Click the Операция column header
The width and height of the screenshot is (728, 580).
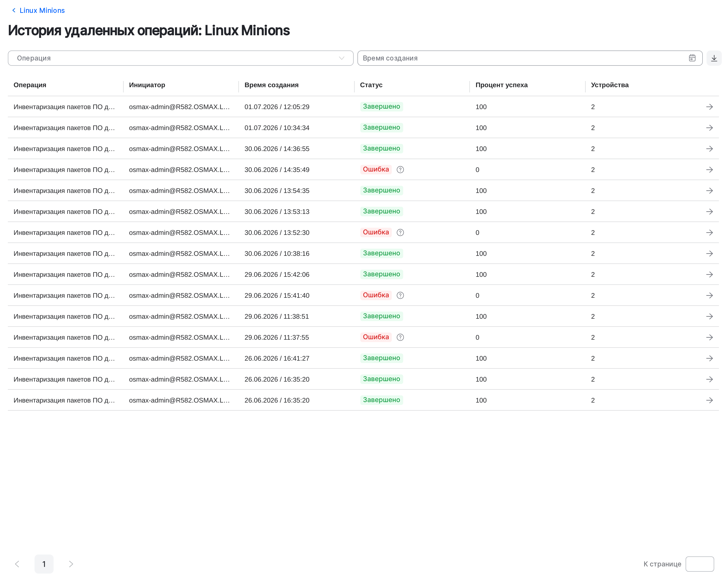(30, 85)
